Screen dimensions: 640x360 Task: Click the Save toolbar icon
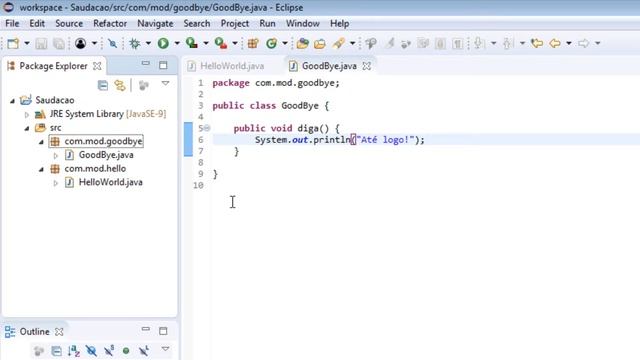pyautogui.click(x=41, y=43)
